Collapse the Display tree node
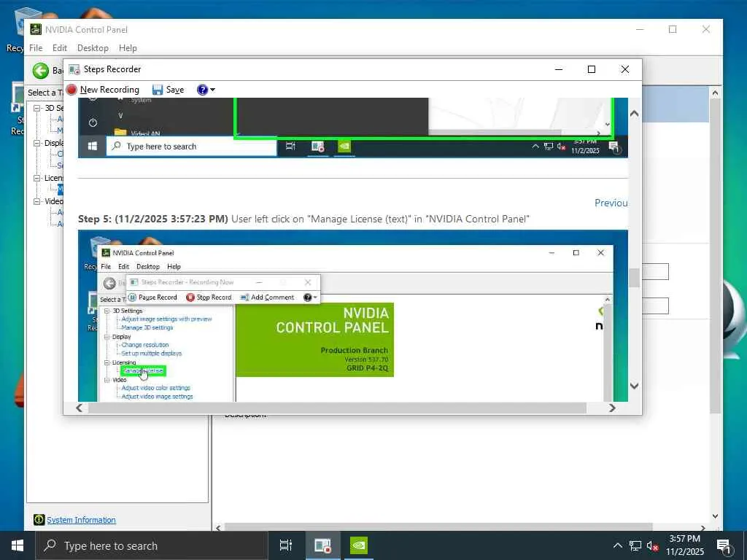Viewport: 747px width, 560px height. (x=36, y=143)
